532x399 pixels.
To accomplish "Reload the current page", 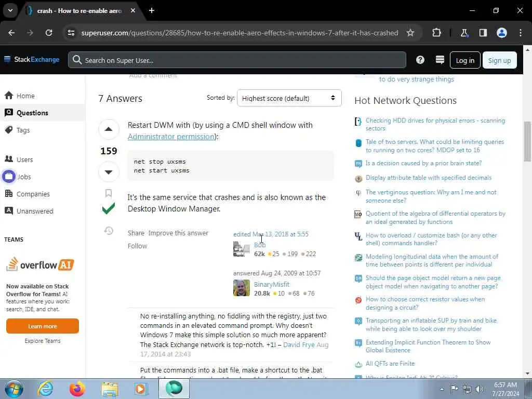I will (49, 33).
